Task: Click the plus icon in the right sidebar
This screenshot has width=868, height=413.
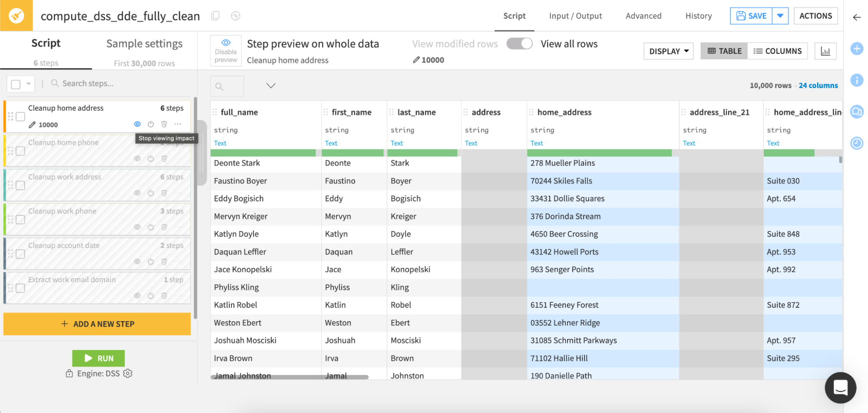Action: coord(857,49)
